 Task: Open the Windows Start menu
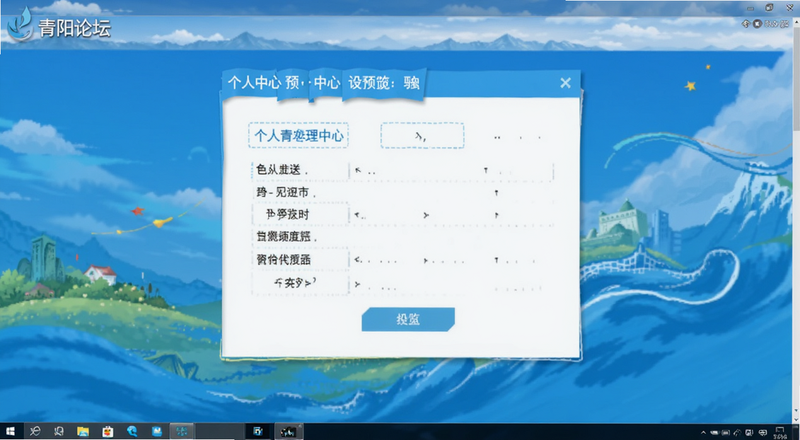click(x=10, y=431)
